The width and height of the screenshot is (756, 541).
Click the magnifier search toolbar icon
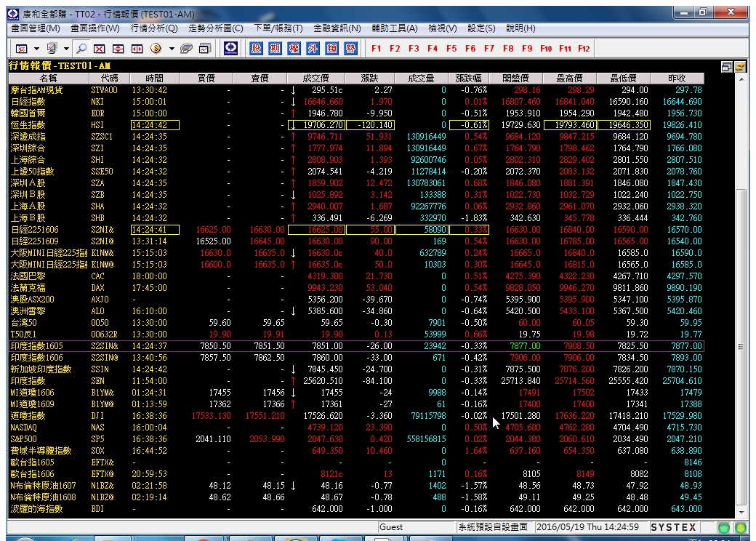click(x=81, y=49)
